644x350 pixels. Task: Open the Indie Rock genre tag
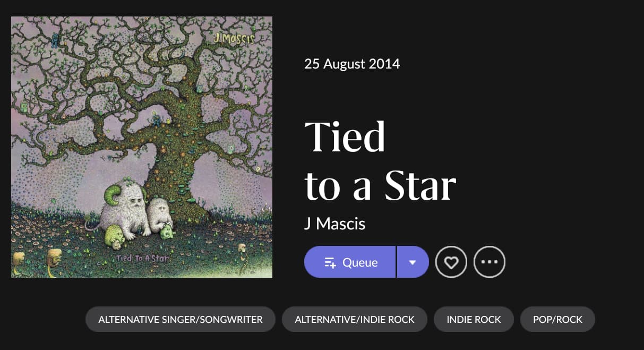tap(474, 319)
